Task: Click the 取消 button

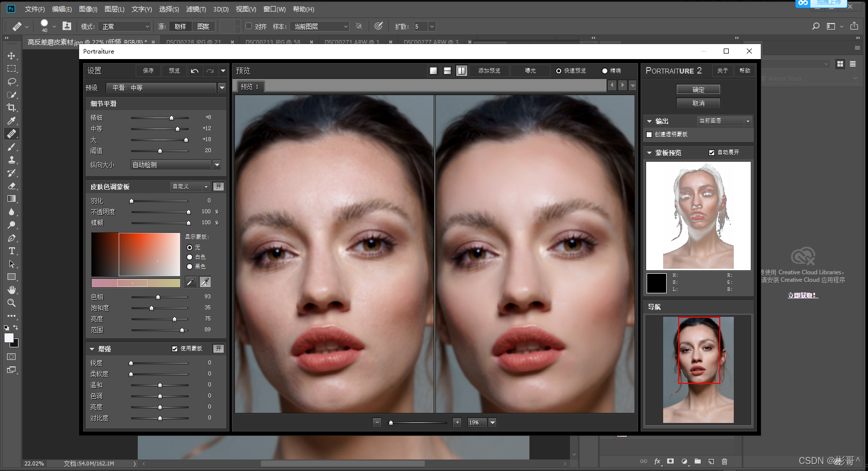Action: 698,103
